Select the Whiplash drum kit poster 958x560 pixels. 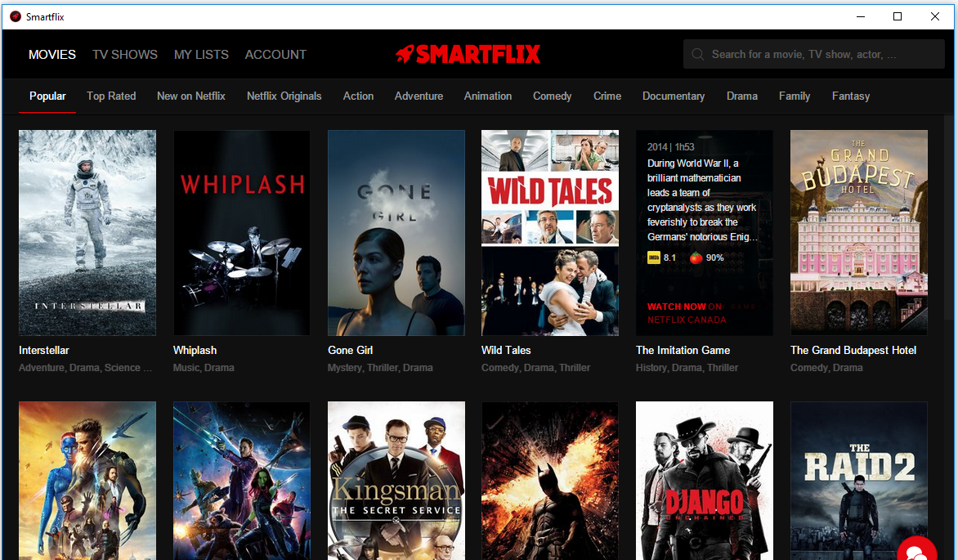click(242, 232)
